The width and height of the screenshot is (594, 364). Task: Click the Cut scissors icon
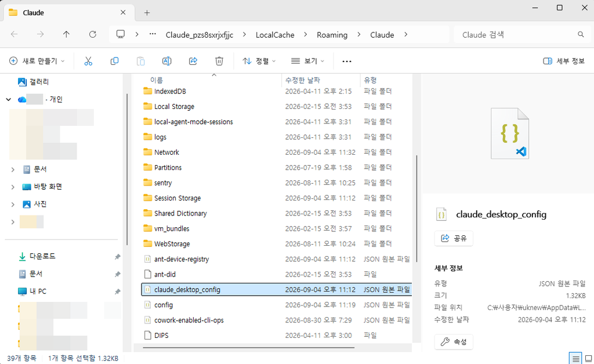(88, 61)
